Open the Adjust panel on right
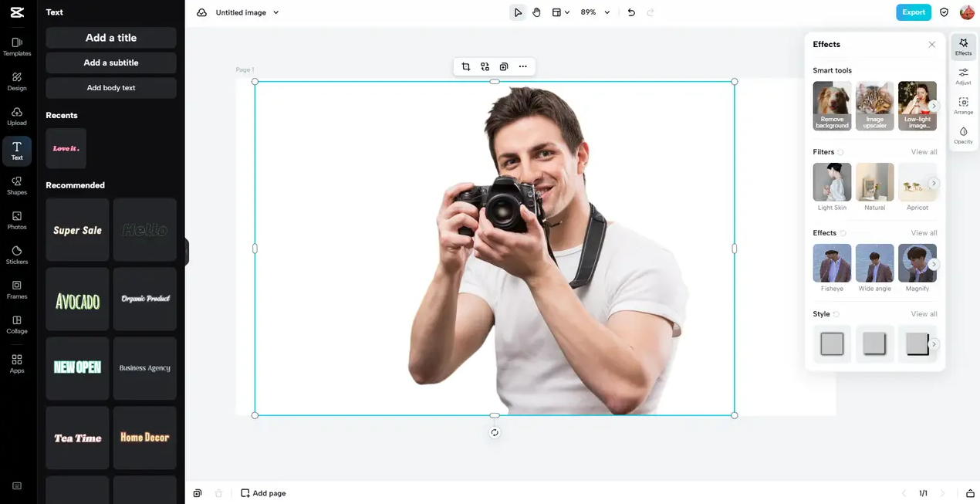Image resolution: width=980 pixels, height=504 pixels. [x=963, y=76]
